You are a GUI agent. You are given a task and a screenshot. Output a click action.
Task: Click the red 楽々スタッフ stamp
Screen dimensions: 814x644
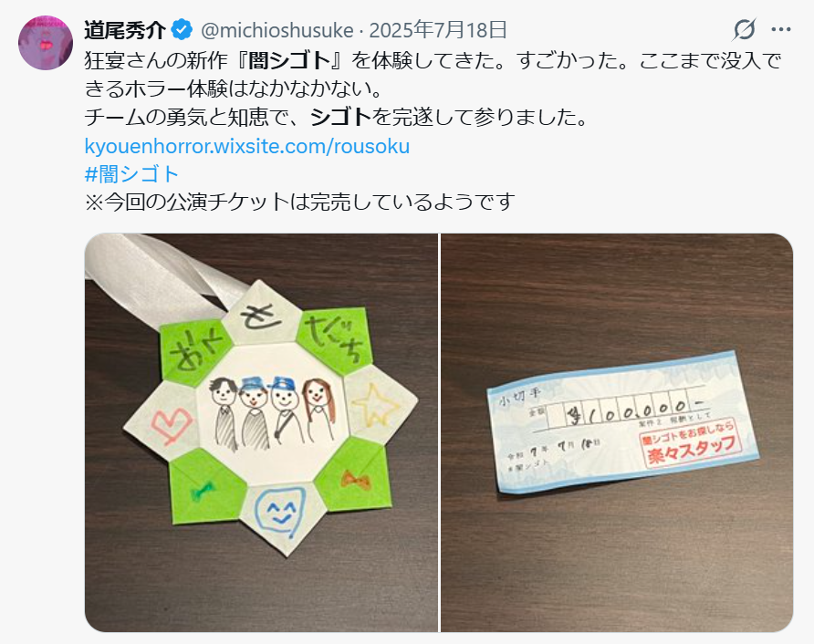point(690,445)
